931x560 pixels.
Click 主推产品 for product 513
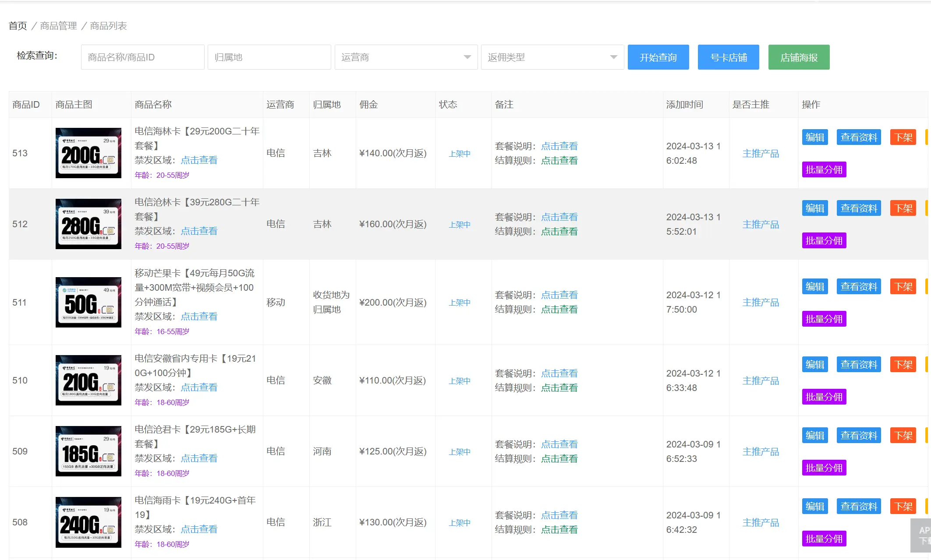coord(761,154)
